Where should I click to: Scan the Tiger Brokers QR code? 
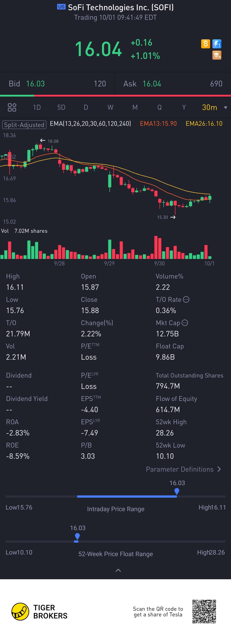click(x=204, y=611)
